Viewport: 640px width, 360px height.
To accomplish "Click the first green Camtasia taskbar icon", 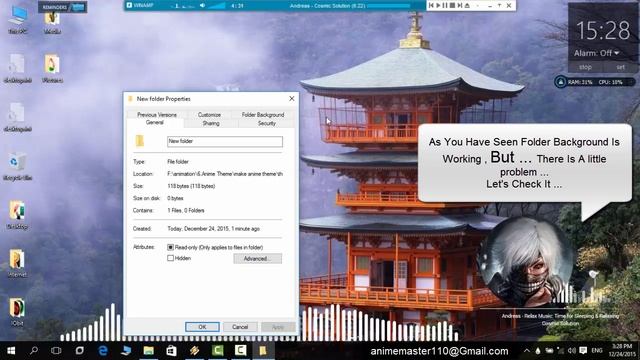I will [218, 351].
